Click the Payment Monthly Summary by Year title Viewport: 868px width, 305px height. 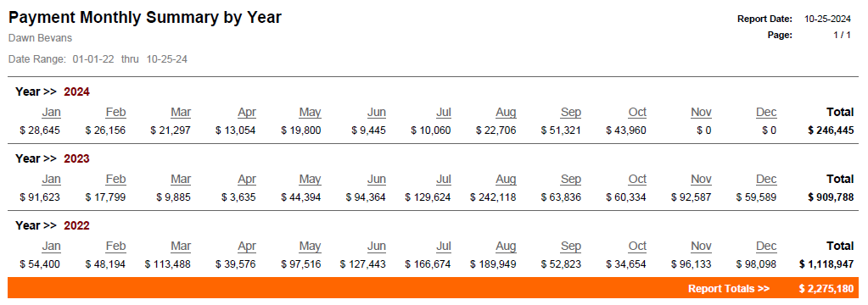click(145, 17)
